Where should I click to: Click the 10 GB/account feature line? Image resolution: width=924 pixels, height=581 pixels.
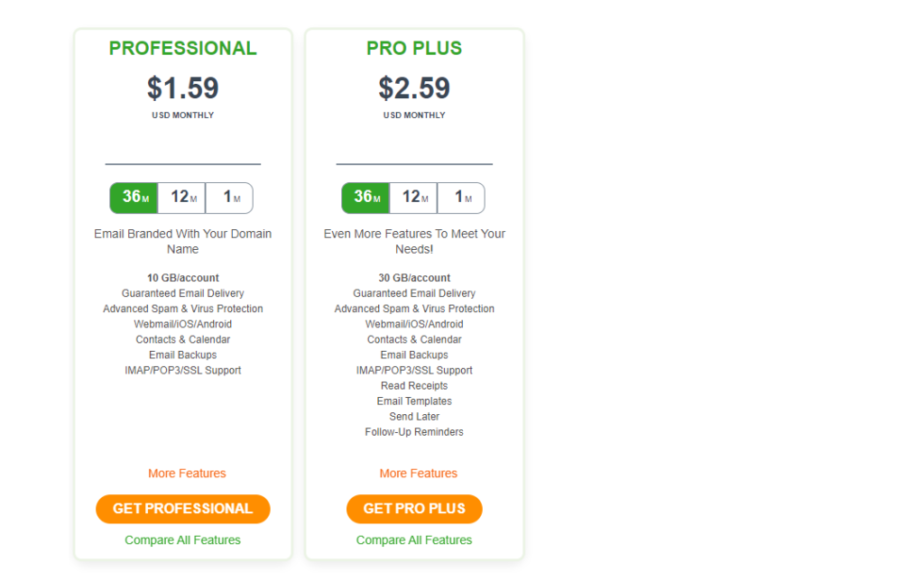(182, 278)
